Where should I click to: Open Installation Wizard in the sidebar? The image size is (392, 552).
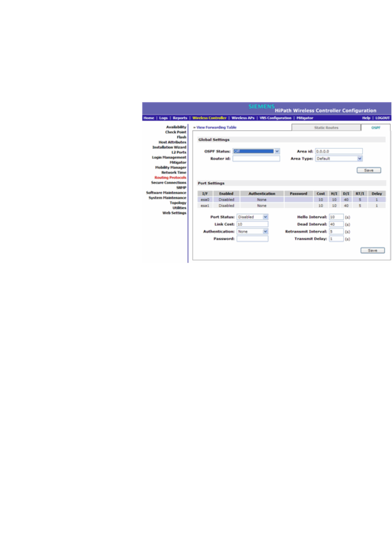point(169,147)
